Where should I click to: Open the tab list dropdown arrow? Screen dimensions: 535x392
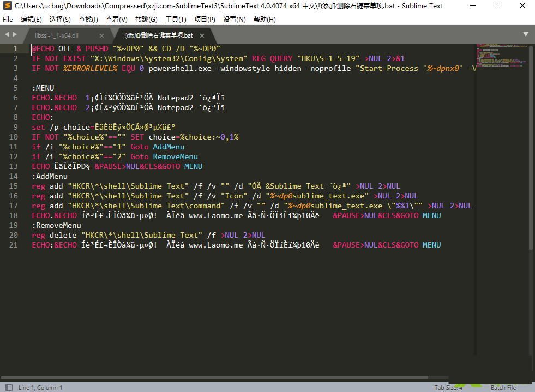526,34
